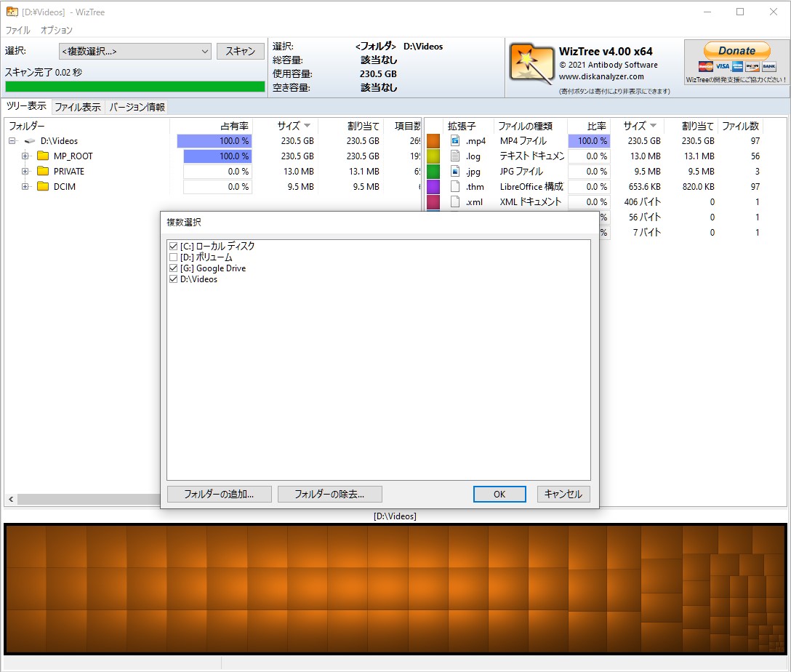Click the MP_ROOT folder icon
The width and height of the screenshot is (791, 672).
[x=43, y=156]
